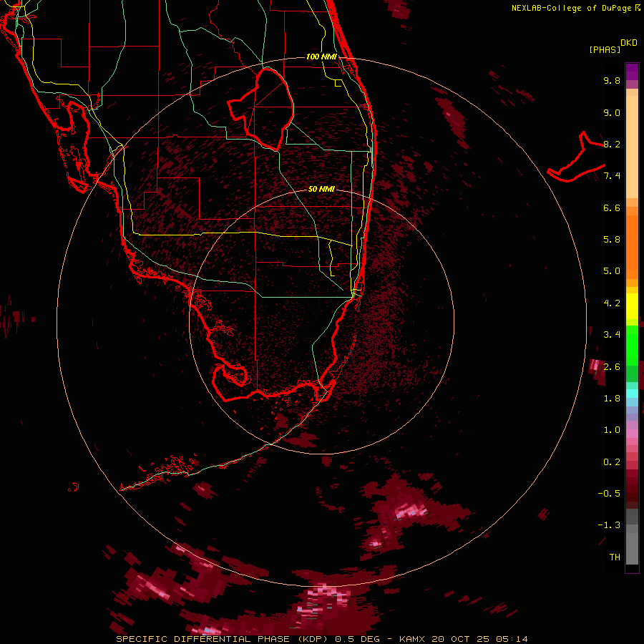Viewport: 644px width, 644px height.
Task: Select the cyan segment of the color bar
Action: (x=632, y=394)
